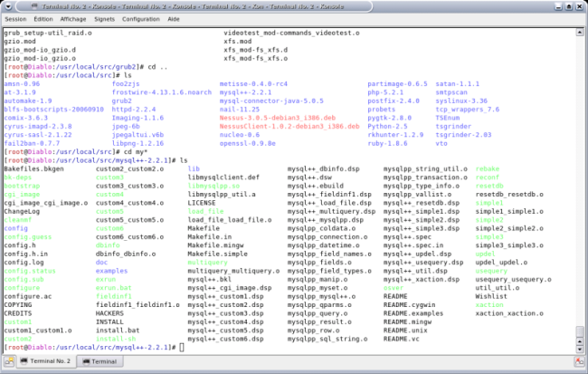The width and height of the screenshot is (588, 374).
Task: Open the Édition menu
Action: pyautogui.click(x=43, y=18)
